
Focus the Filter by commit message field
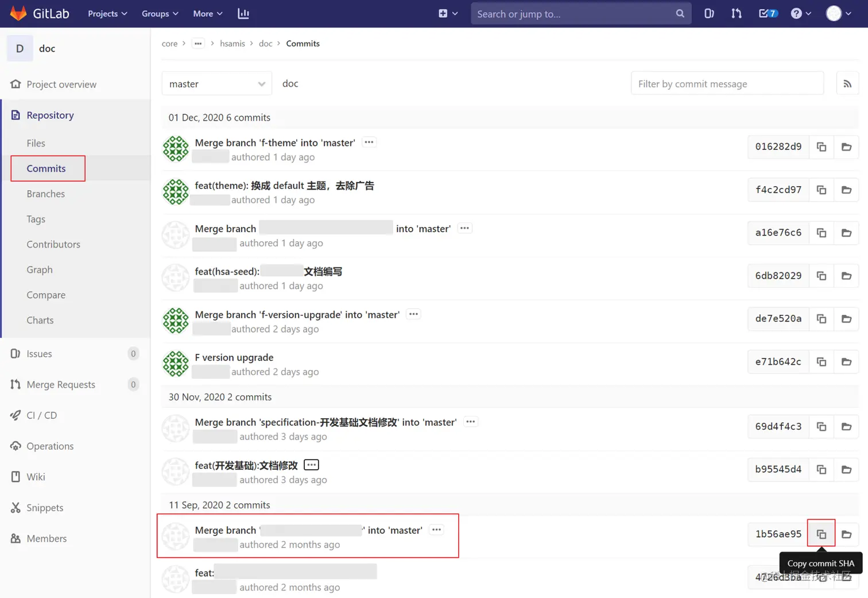click(727, 84)
